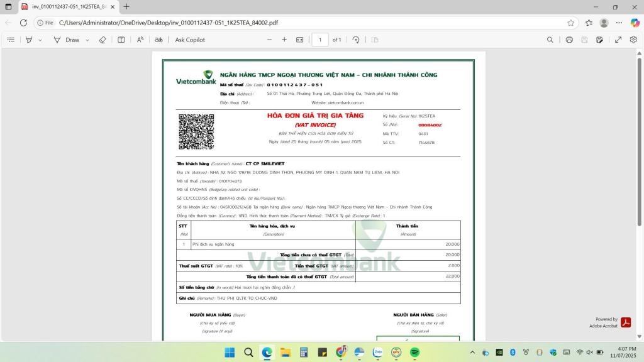Open the Copilot sidebar
This screenshot has height=362, width=644.
tap(635, 23)
